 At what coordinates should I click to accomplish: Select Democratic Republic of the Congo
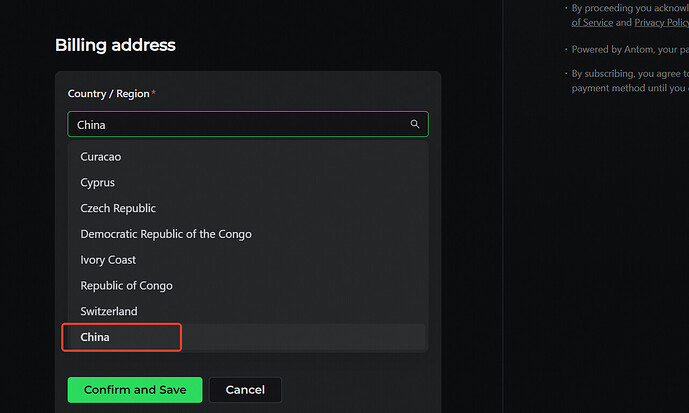pyautogui.click(x=166, y=234)
